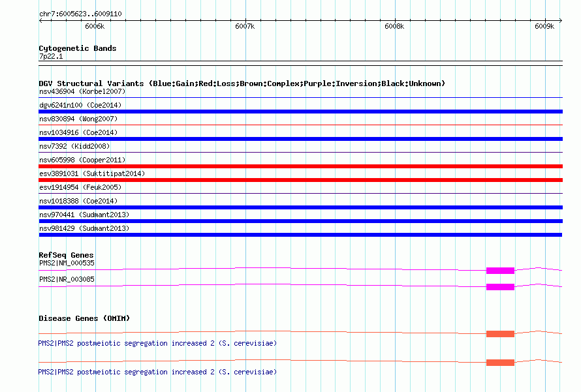Click the 7p22.1 band label

[x=51, y=56]
